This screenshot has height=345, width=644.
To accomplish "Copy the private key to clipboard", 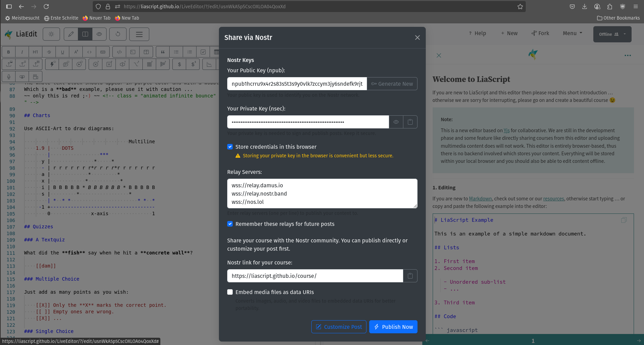I will [x=410, y=122].
